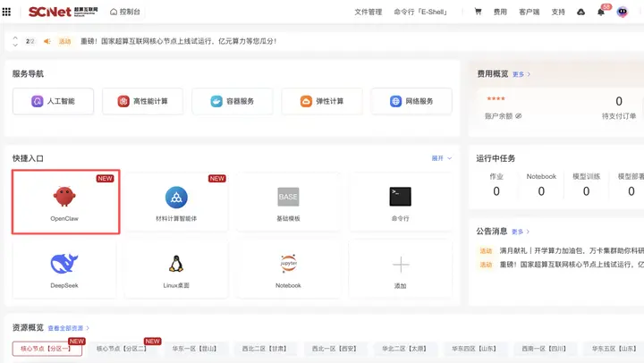Screen dimensions: 644x363
Task: Open 查看全部资源 link
Action: coord(68,328)
